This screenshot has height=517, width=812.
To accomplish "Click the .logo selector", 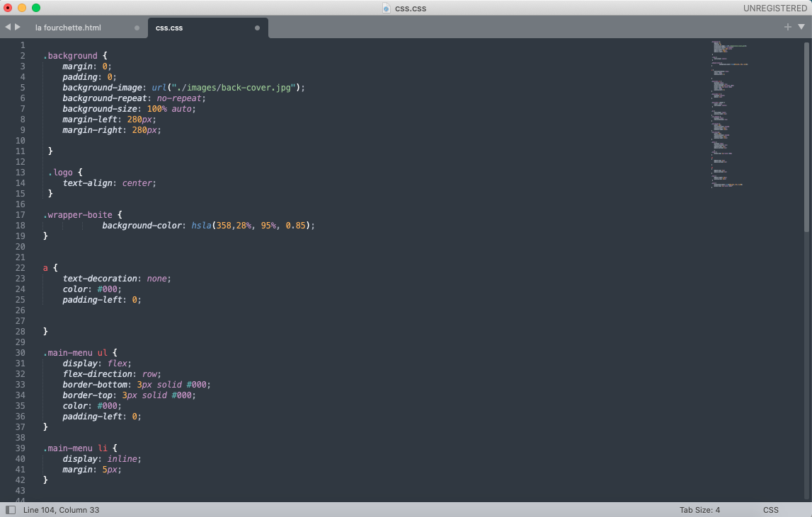I will (61, 173).
